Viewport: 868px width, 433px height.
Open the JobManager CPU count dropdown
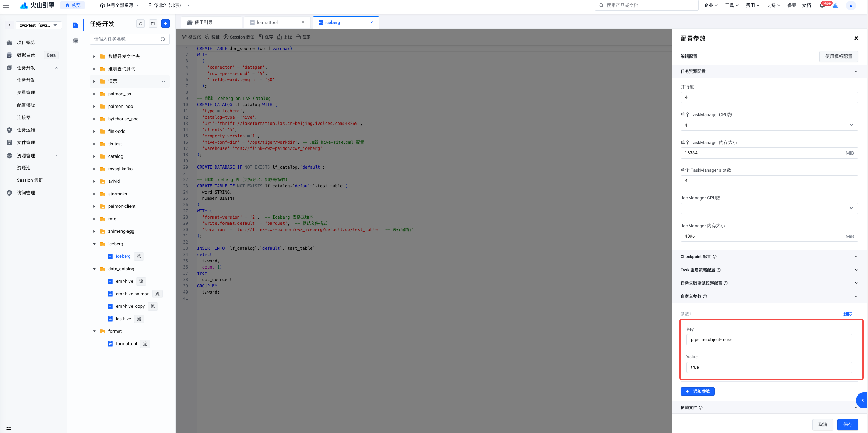pyautogui.click(x=769, y=209)
